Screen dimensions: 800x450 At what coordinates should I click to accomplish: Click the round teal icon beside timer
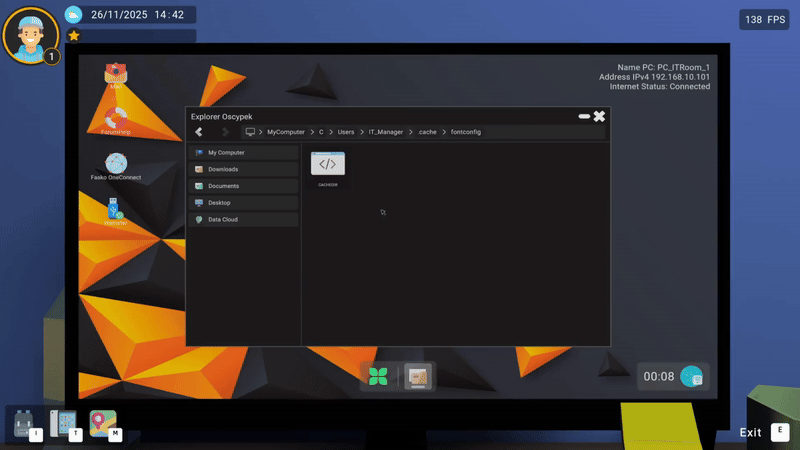point(692,377)
